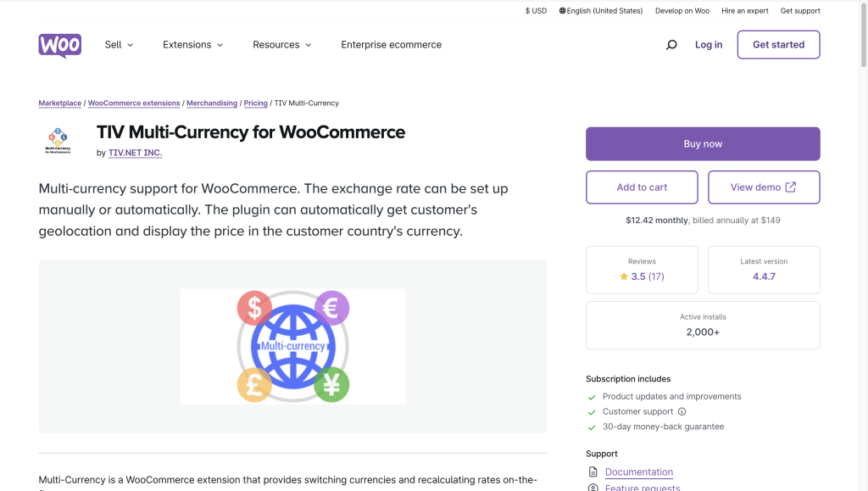Screen dimensions: 868x491
Task: Click the external link icon on View demo
Action: (791, 187)
